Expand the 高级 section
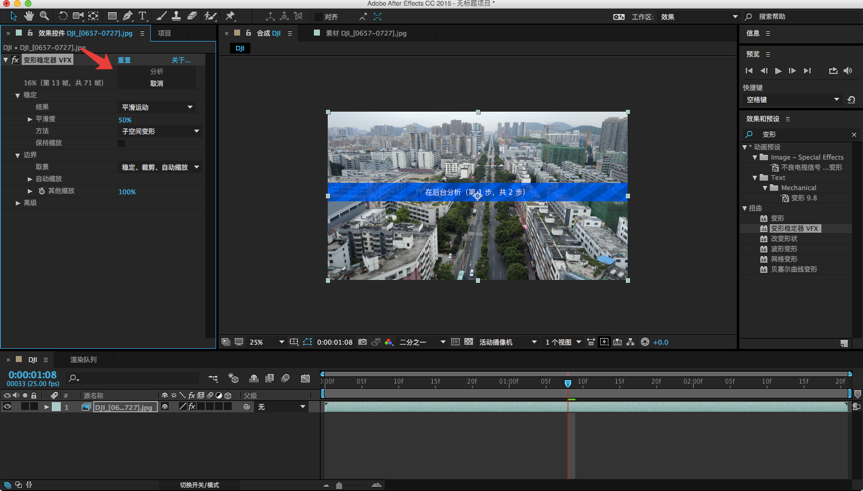This screenshot has width=863, height=491. (18, 203)
